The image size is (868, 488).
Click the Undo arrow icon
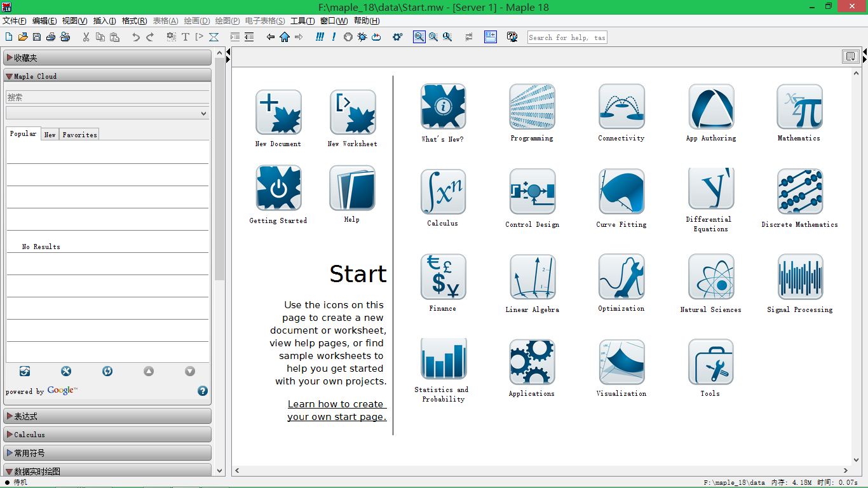[136, 37]
